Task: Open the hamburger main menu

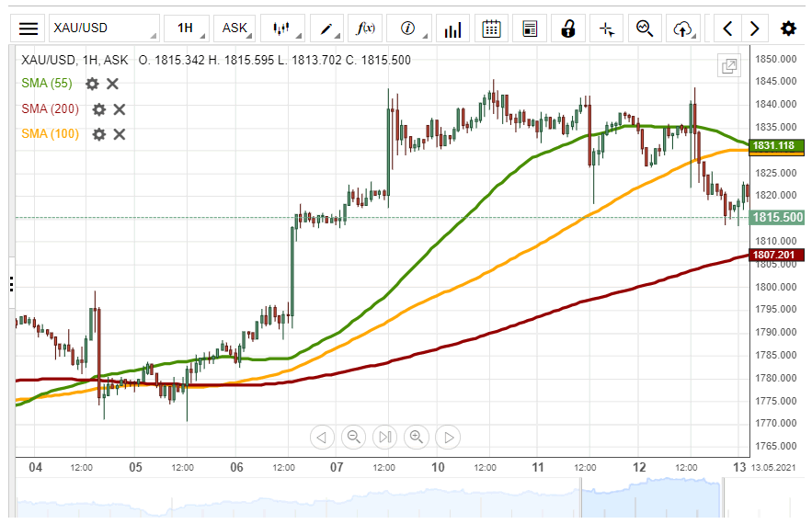Action: pyautogui.click(x=29, y=28)
